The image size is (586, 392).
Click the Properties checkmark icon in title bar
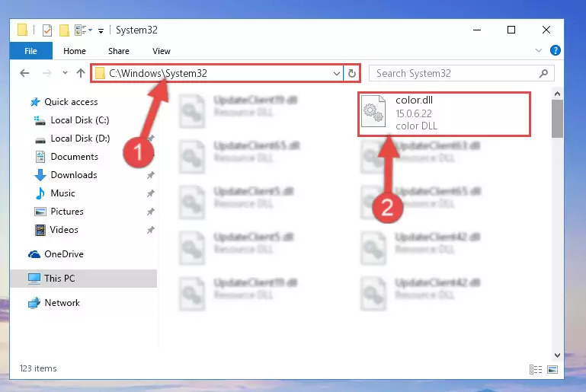click(x=47, y=30)
